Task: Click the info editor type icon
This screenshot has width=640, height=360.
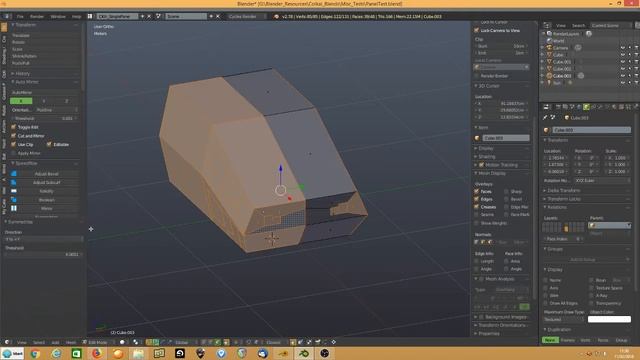Action: tap(7, 16)
